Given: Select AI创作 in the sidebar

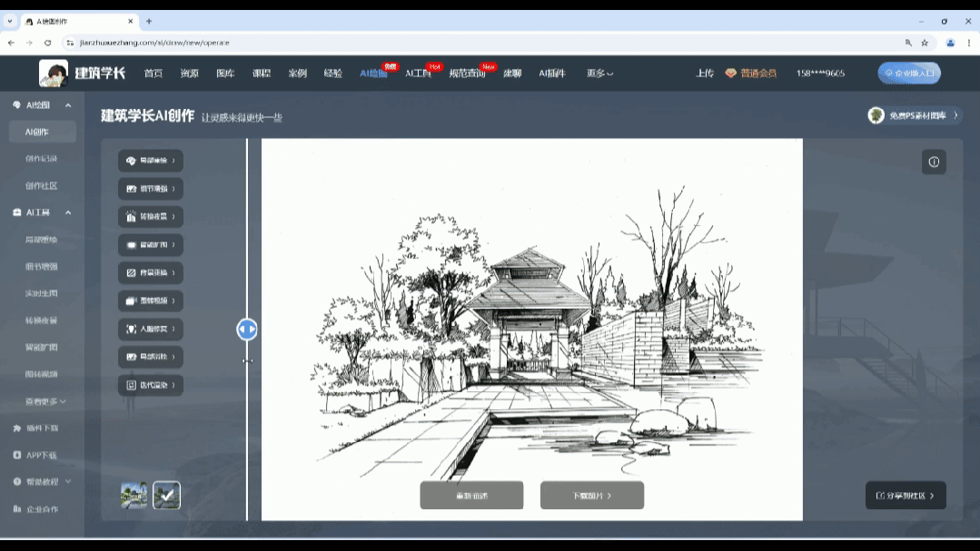Looking at the screenshot, I should pyautogui.click(x=43, y=132).
